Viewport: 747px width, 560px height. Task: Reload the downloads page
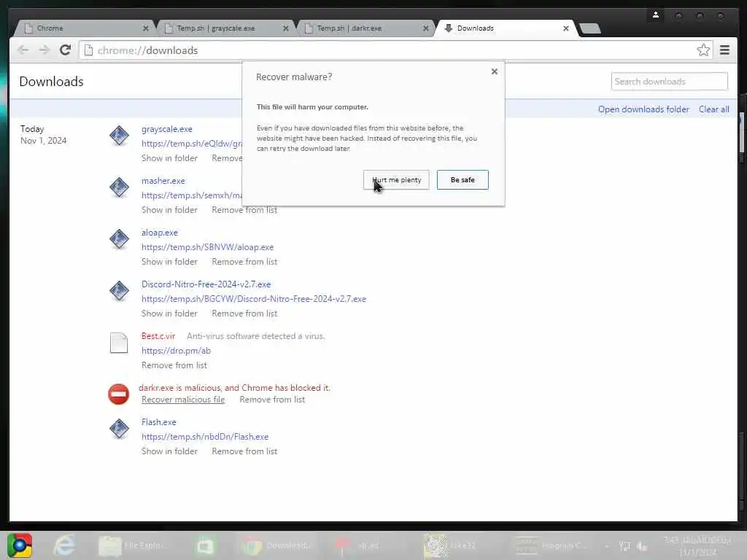point(65,50)
